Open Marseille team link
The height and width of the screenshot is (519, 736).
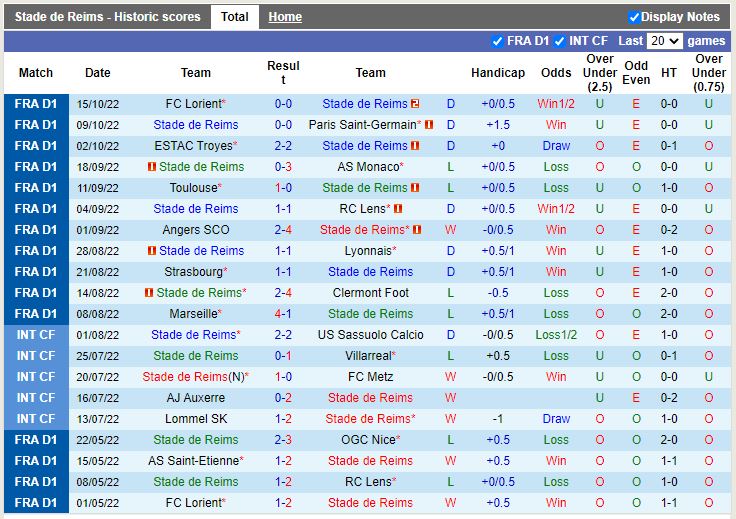193,314
